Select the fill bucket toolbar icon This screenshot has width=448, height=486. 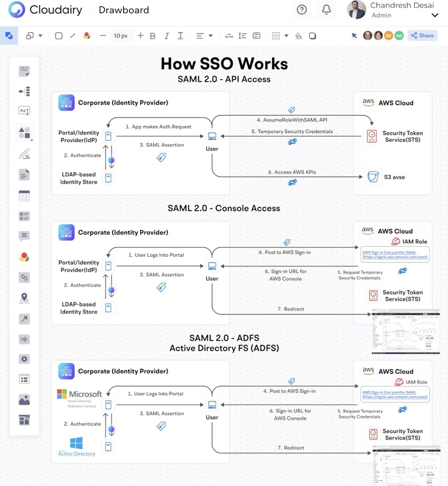pos(298,36)
